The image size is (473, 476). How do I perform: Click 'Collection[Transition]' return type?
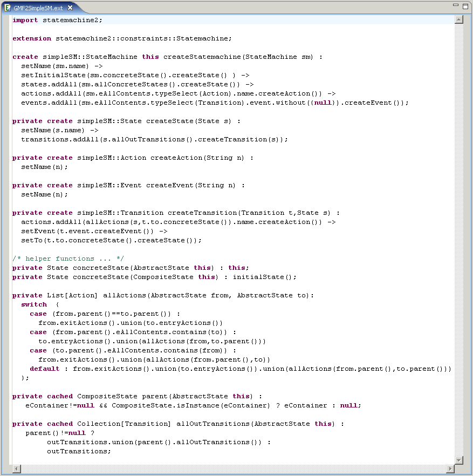click(124, 424)
